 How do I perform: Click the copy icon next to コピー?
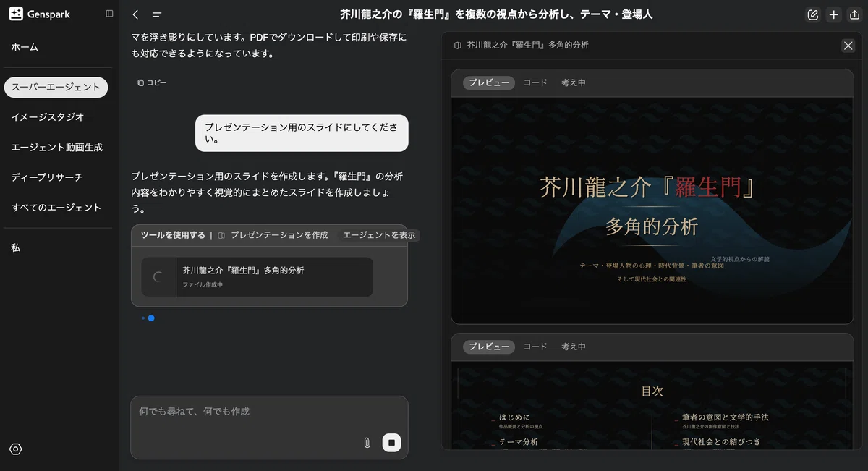click(x=141, y=83)
